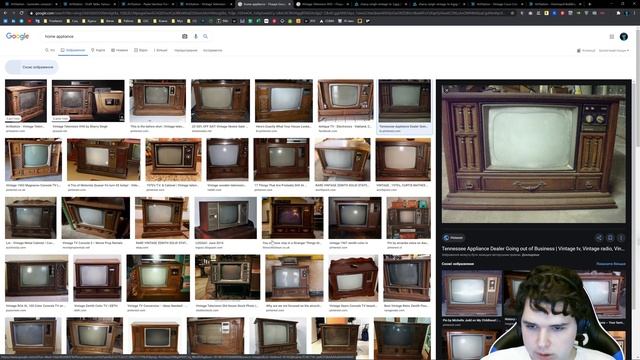Go back with browser back arrow
Image resolution: width=640 pixels, height=360 pixels.
(5, 13)
